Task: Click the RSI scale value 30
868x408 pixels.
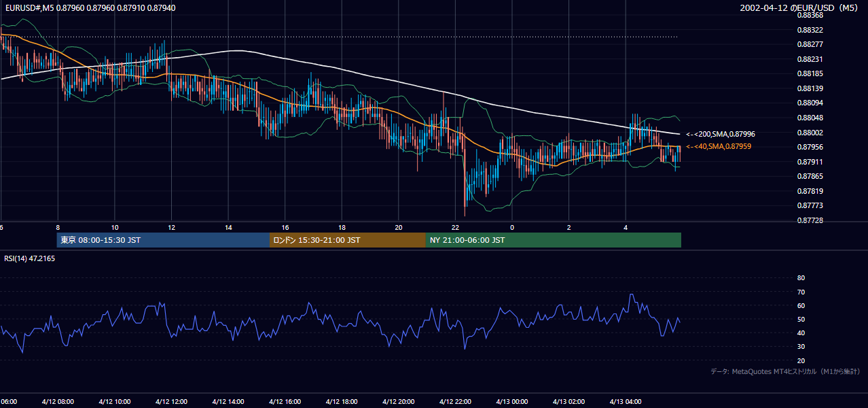Action: pyautogui.click(x=801, y=346)
